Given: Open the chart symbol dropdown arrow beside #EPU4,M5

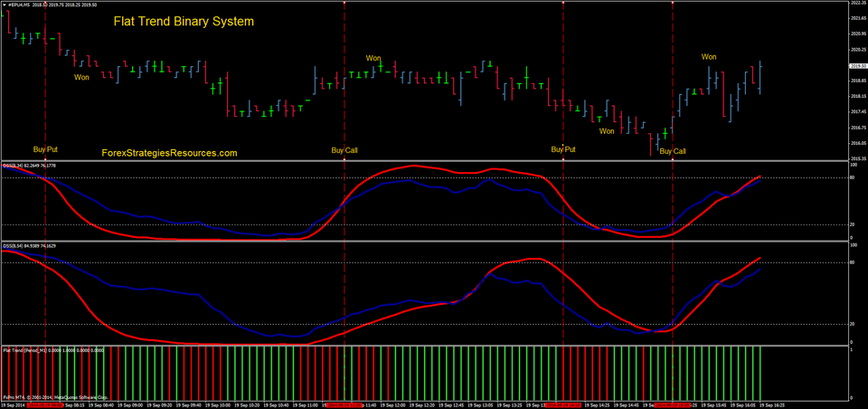Looking at the screenshot, I should [x=4, y=5].
